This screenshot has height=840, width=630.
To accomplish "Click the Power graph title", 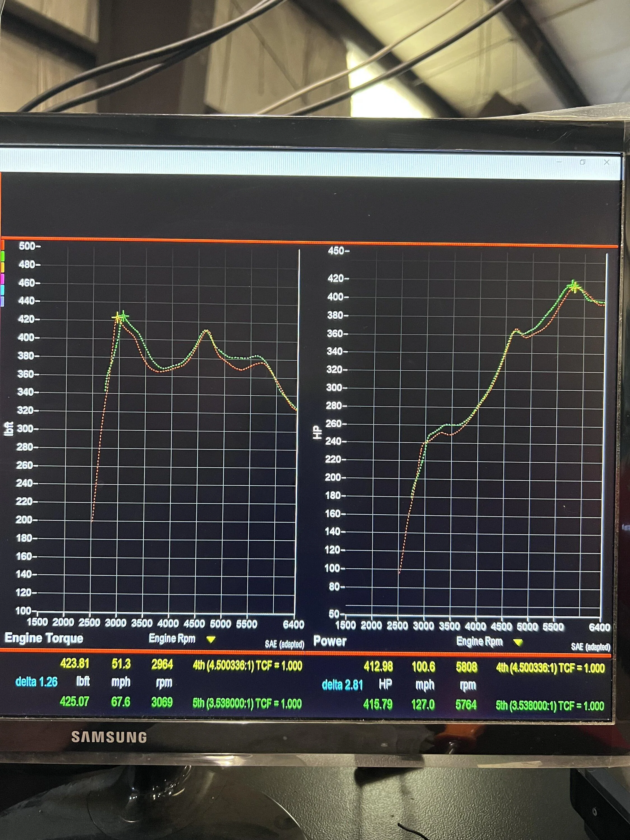I will click(x=330, y=641).
